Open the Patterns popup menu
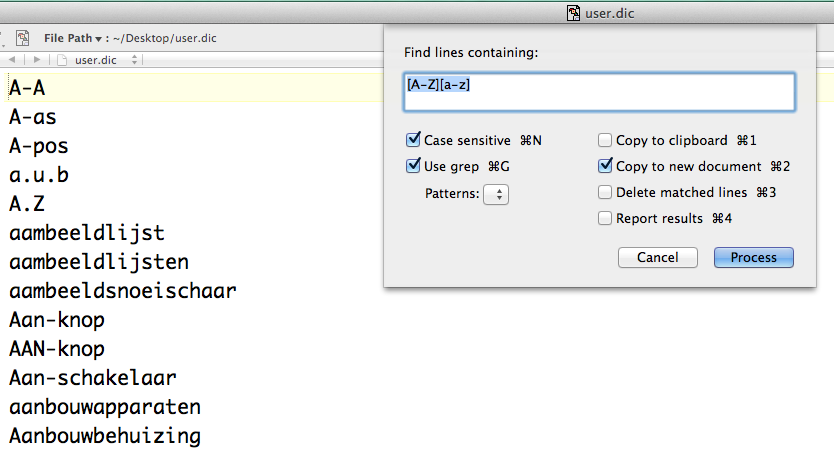Image resolution: width=834 pixels, height=453 pixels. click(x=496, y=194)
